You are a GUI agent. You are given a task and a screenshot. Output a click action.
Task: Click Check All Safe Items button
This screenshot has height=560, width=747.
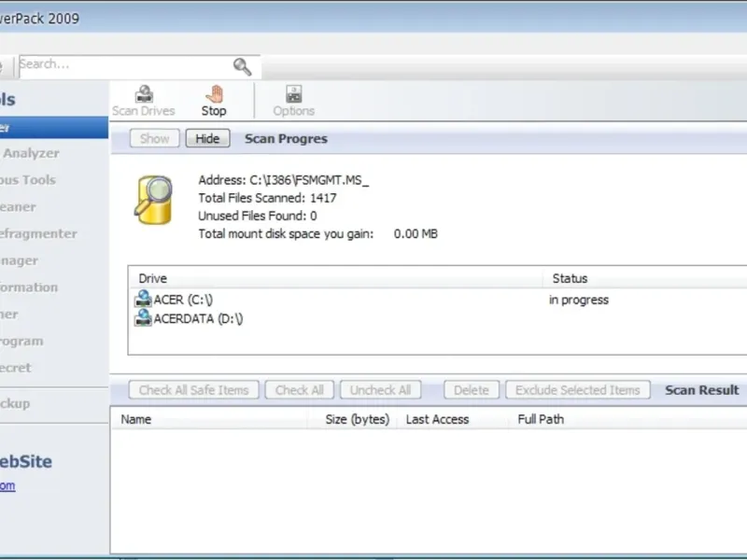(194, 390)
